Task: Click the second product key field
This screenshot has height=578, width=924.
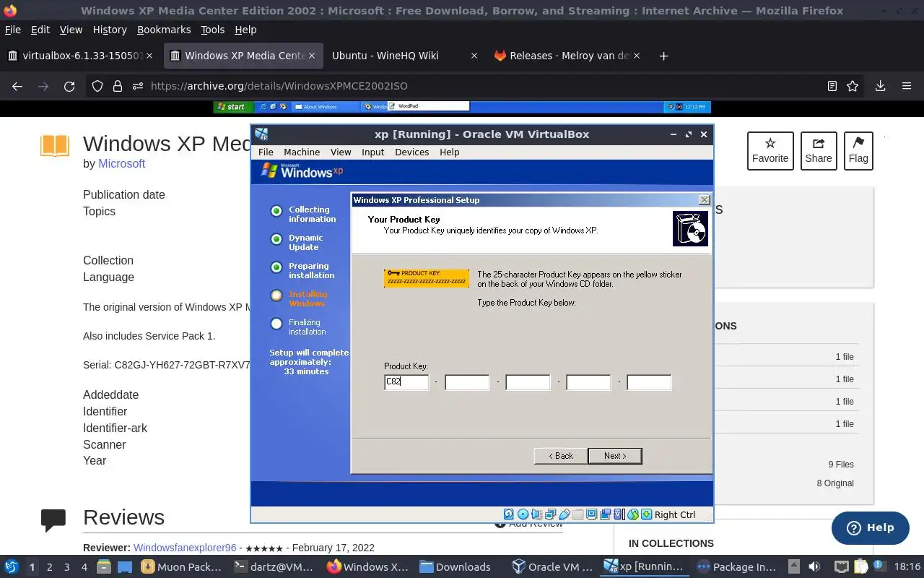Action: 467,382
